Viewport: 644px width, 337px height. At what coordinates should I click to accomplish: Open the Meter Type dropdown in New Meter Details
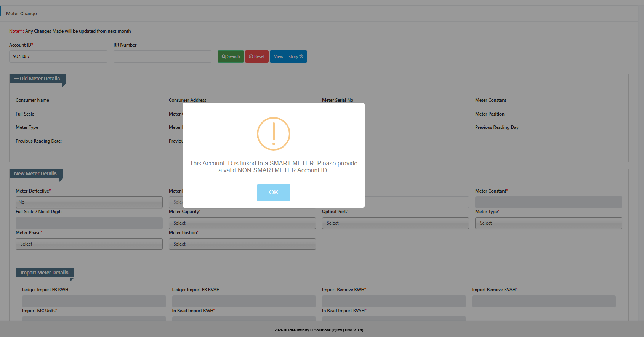click(x=549, y=223)
